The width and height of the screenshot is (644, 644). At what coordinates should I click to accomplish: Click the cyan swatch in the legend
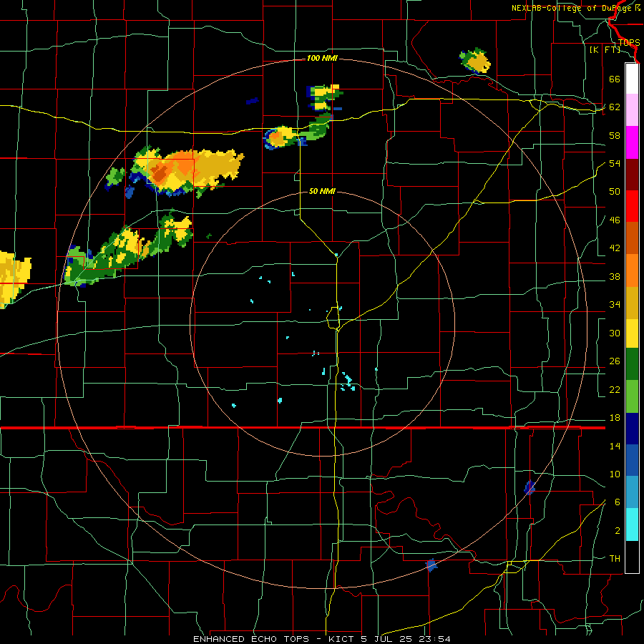(x=632, y=525)
